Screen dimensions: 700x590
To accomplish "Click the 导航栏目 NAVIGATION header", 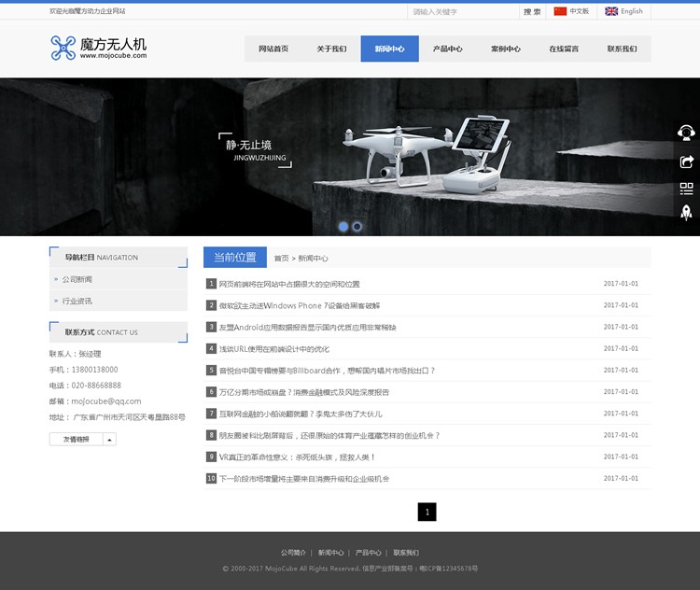I will (x=119, y=258).
